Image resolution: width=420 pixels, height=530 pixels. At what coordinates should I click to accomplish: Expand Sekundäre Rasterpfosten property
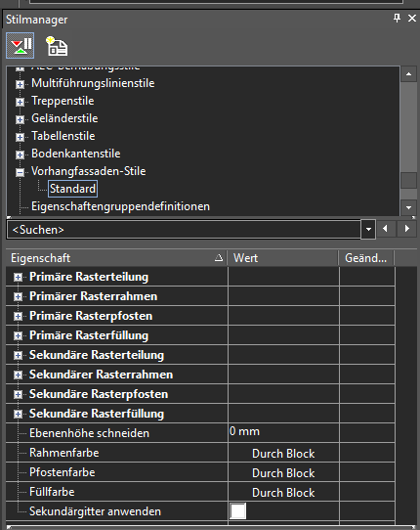point(18,395)
